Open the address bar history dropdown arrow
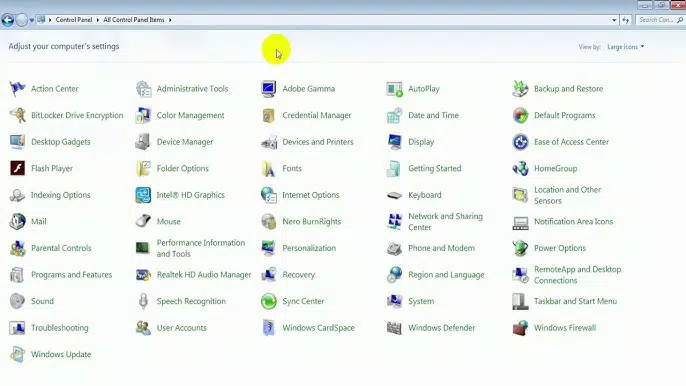Image resolution: width=686 pixels, height=386 pixels. (x=614, y=20)
